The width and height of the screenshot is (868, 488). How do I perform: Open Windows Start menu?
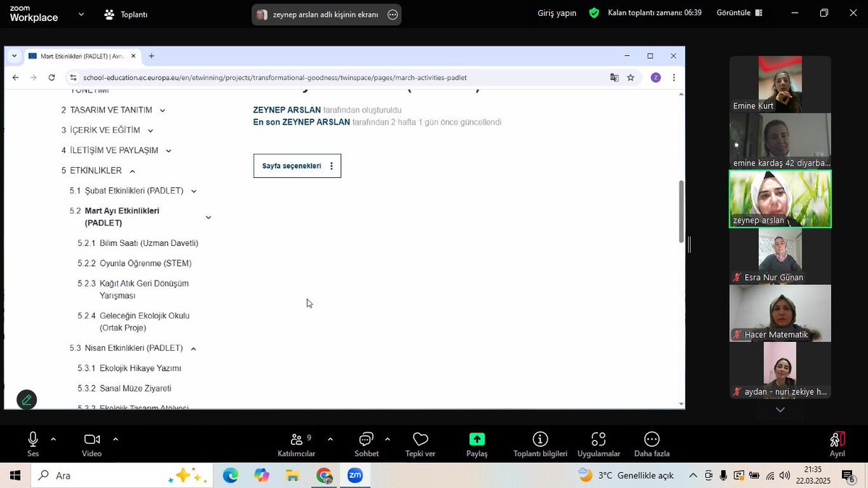coord(15,475)
